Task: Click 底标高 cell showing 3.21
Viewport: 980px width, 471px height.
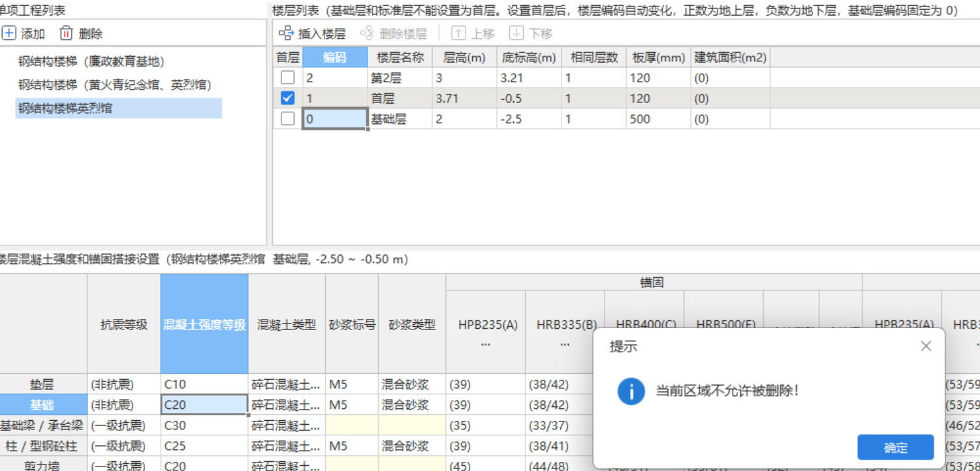Action: click(x=529, y=78)
